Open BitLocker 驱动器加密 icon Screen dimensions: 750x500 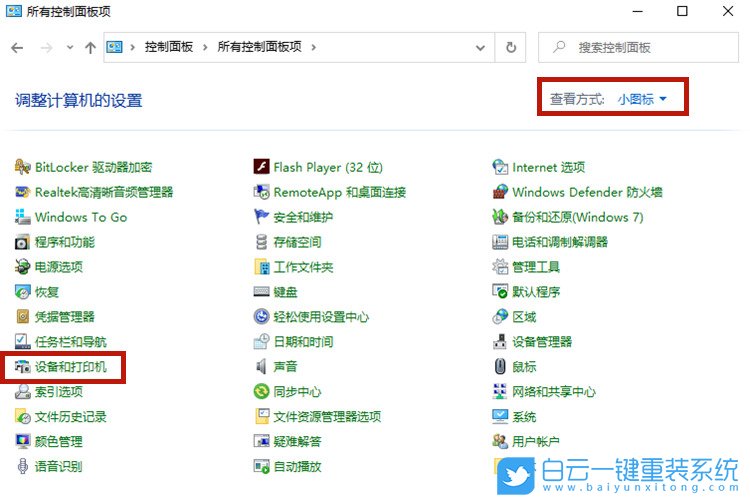tap(22, 167)
